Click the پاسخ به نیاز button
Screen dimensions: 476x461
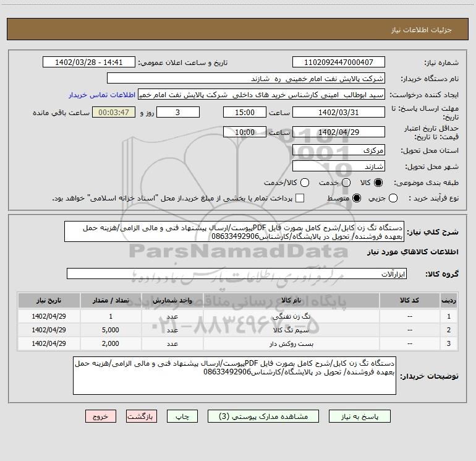tap(360, 416)
